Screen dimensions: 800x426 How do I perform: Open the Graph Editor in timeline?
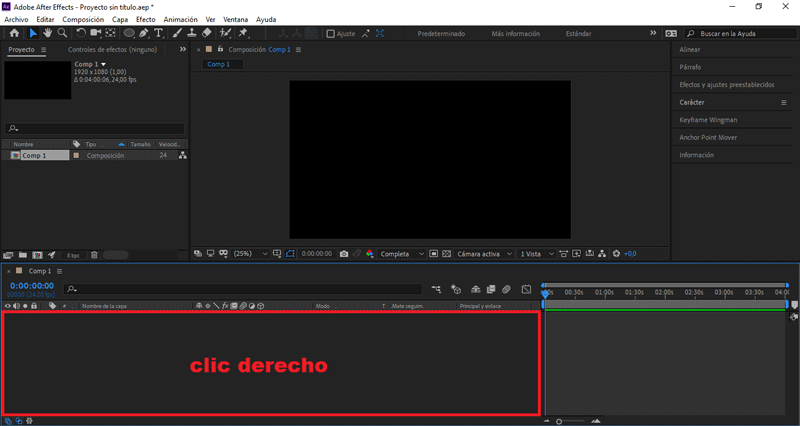[527, 289]
